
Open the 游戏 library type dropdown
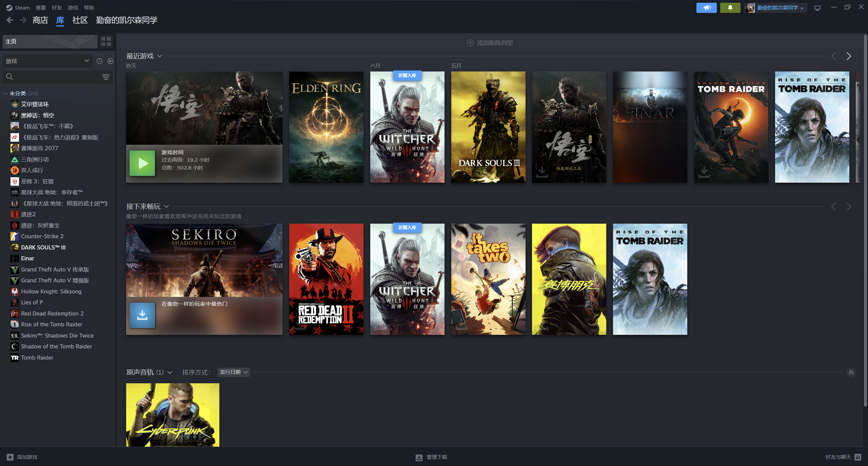(x=47, y=61)
